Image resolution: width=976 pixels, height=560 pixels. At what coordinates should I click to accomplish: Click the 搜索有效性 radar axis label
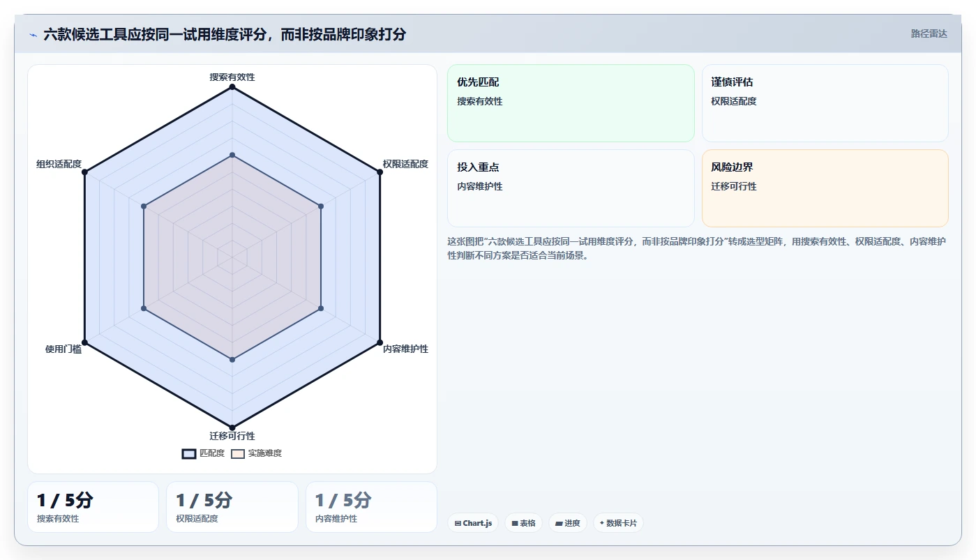(232, 77)
